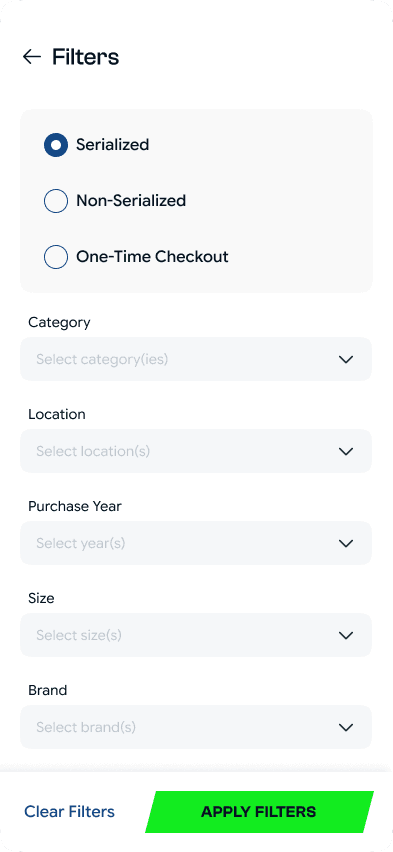
Task: Select the Serialized radio button
Action: pos(56,145)
